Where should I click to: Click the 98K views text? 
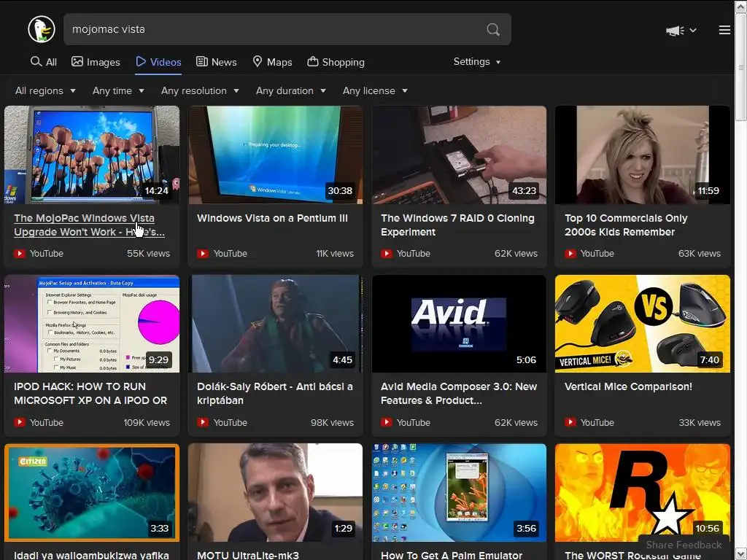(x=332, y=422)
